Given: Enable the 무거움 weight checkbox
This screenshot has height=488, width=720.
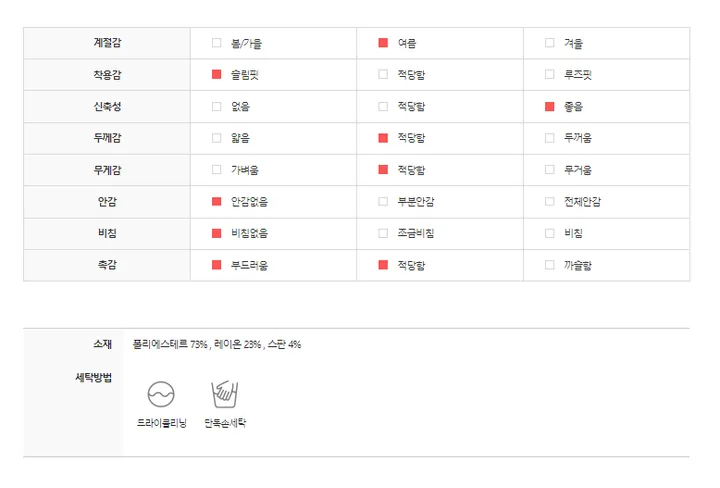Looking at the screenshot, I should coord(549,170).
